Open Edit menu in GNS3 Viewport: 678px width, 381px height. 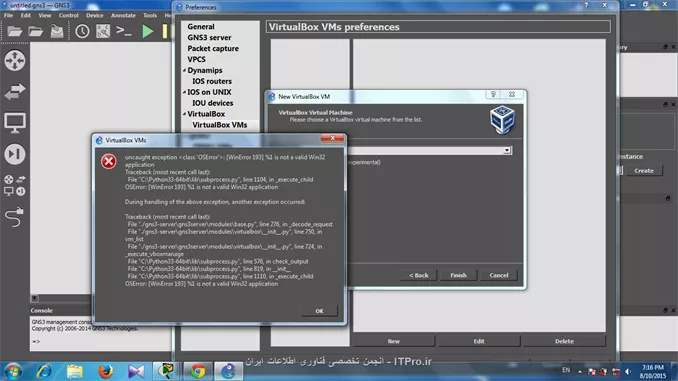[26, 15]
